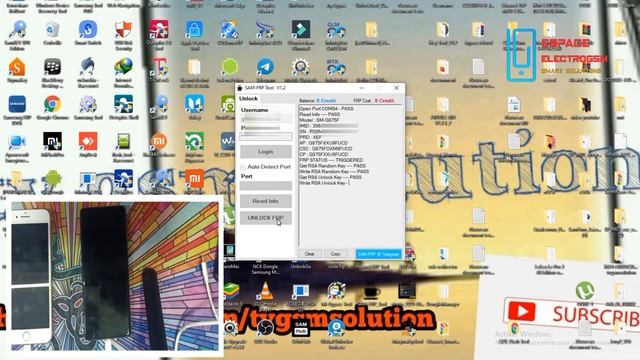Focus the Username input field
Viewport: 640px width, 360px height.
pos(266,119)
